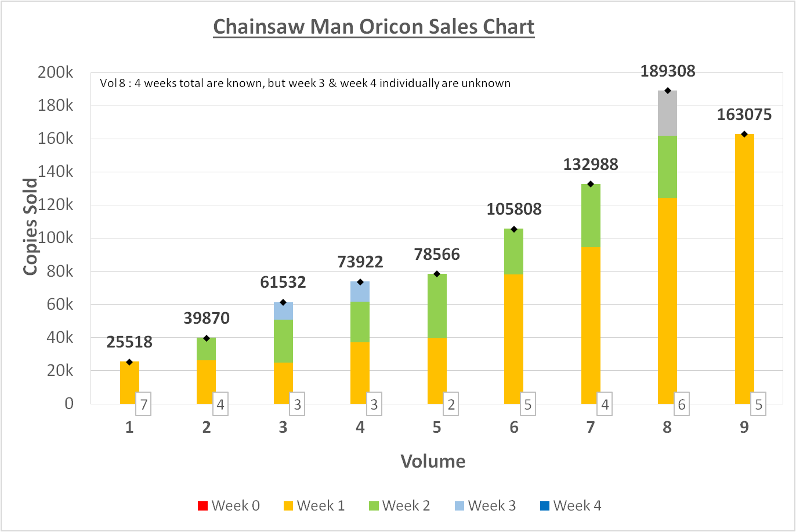
Task: Select the chart title Chainsaw Man Oricon Sales Chart
Action: click(x=374, y=27)
